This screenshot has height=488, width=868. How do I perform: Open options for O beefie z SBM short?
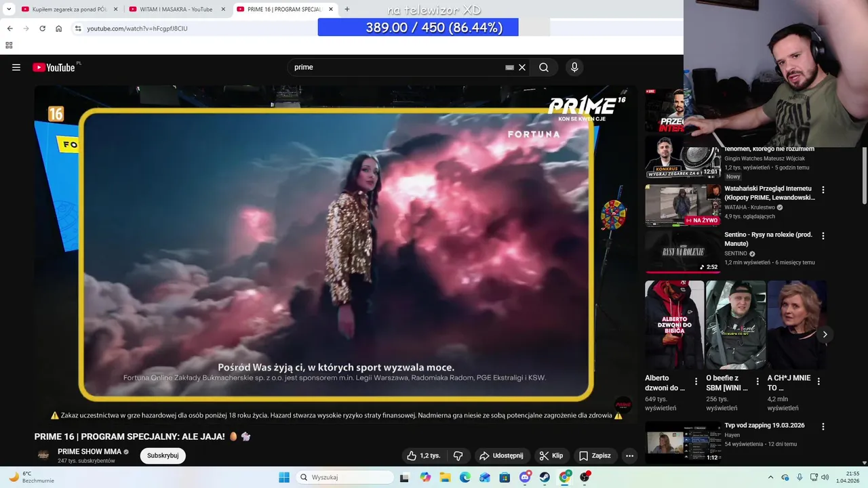click(x=757, y=382)
